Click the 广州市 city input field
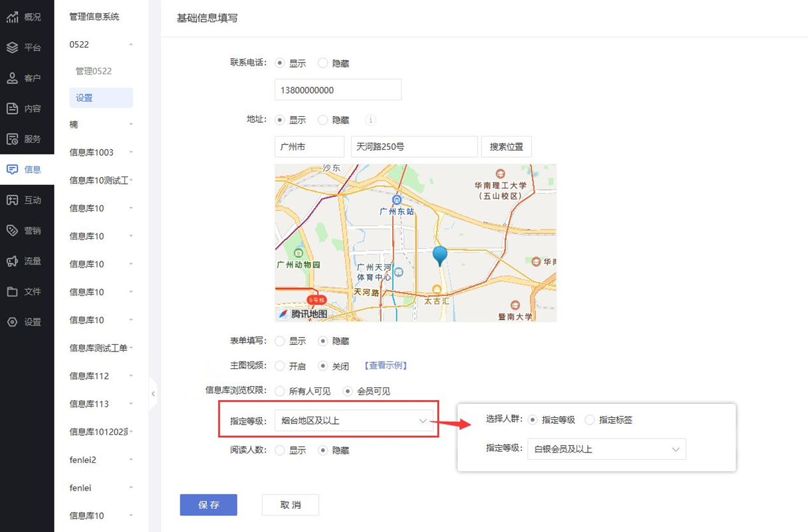Viewport: 808px width, 532px height. pyautogui.click(x=309, y=147)
